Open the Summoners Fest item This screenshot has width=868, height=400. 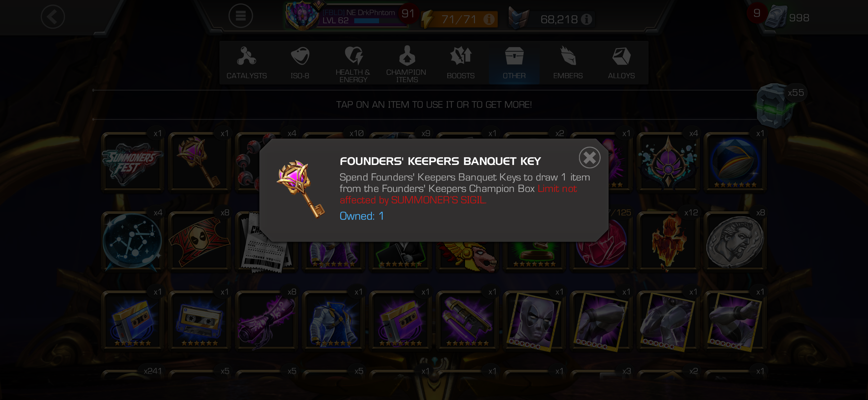pos(133,162)
